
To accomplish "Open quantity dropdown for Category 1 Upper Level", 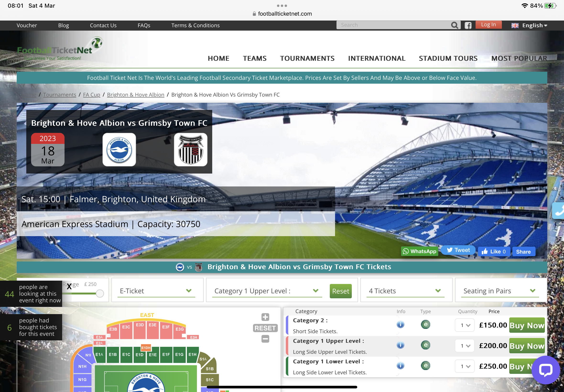I will pos(464,346).
